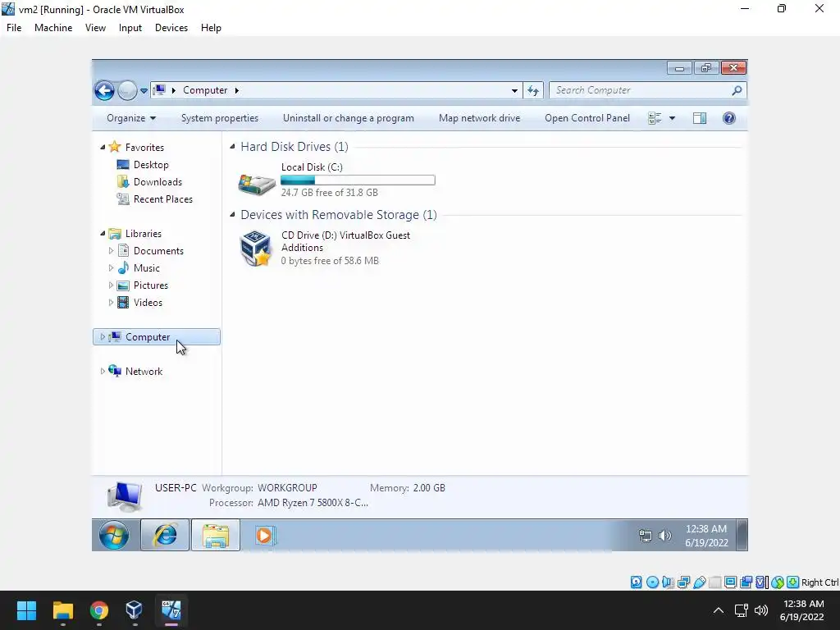Click the search magnifier icon
The image size is (840, 630).
pyautogui.click(x=737, y=90)
